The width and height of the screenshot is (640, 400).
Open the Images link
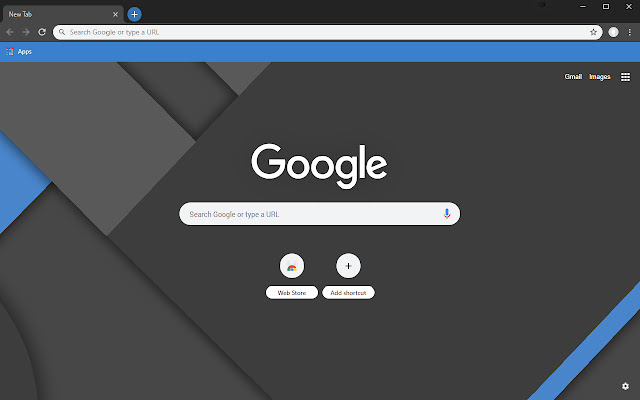pos(600,77)
